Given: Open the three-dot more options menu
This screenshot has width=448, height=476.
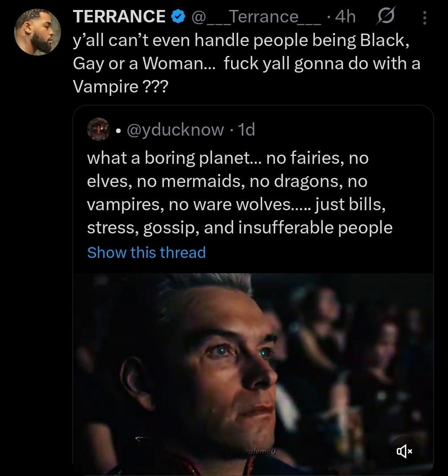Looking at the screenshot, I should point(424,17).
